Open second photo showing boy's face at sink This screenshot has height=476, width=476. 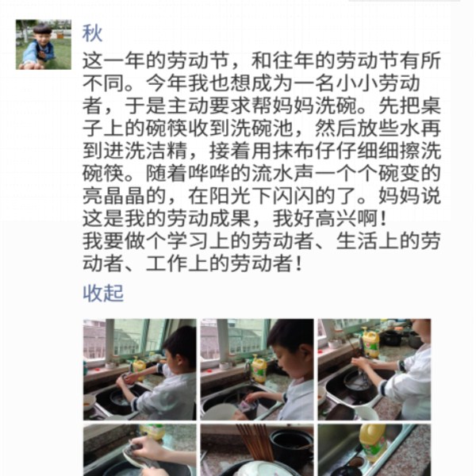[x=257, y=370]
